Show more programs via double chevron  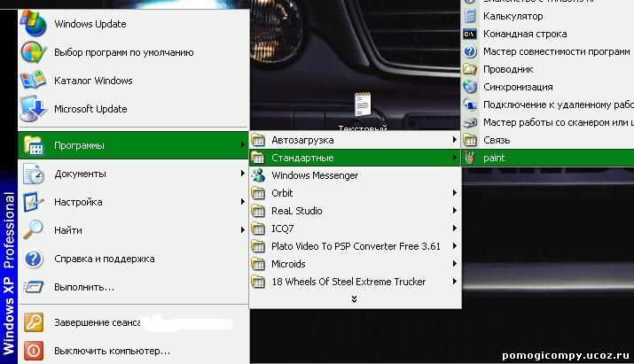coord(354,299)
